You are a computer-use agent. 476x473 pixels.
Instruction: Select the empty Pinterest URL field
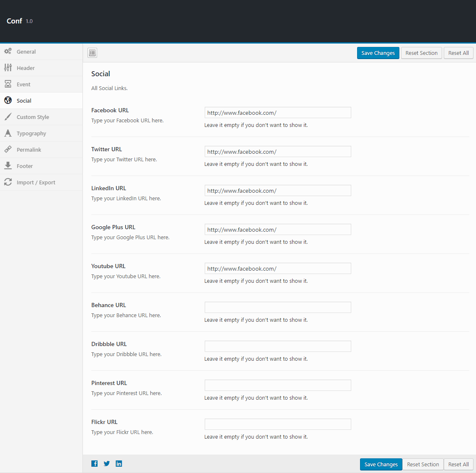point(278,385)
